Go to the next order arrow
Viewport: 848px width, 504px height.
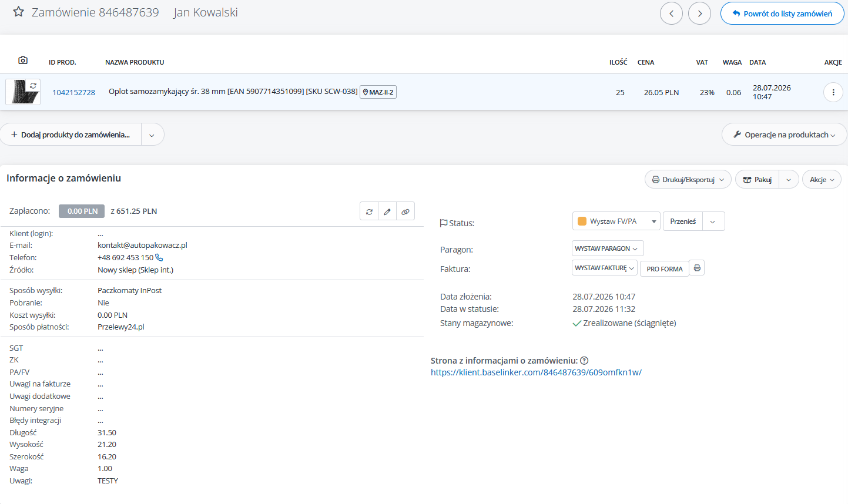click(699, 14)
